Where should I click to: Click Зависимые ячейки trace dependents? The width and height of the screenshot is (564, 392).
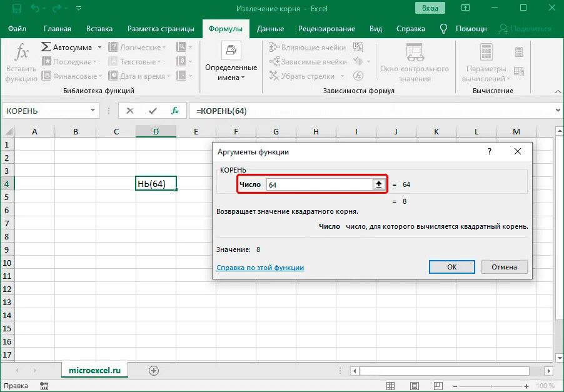(308, 61)
